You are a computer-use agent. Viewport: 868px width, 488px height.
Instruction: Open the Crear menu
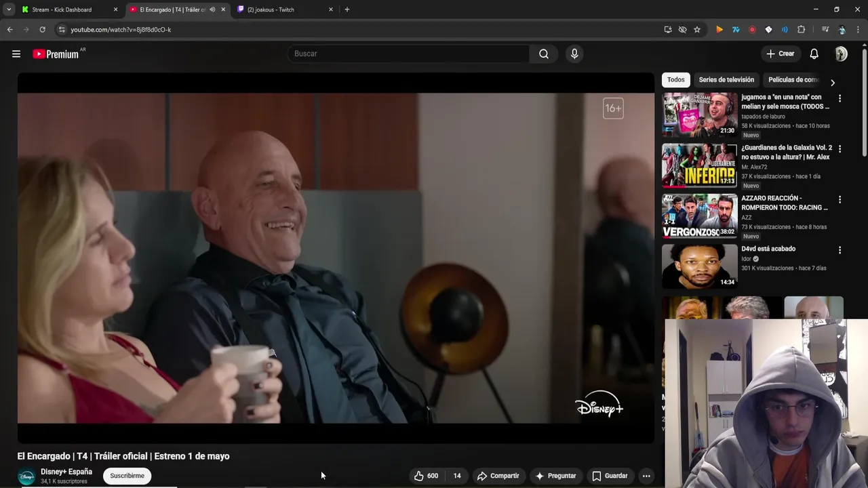coord(780,54)
